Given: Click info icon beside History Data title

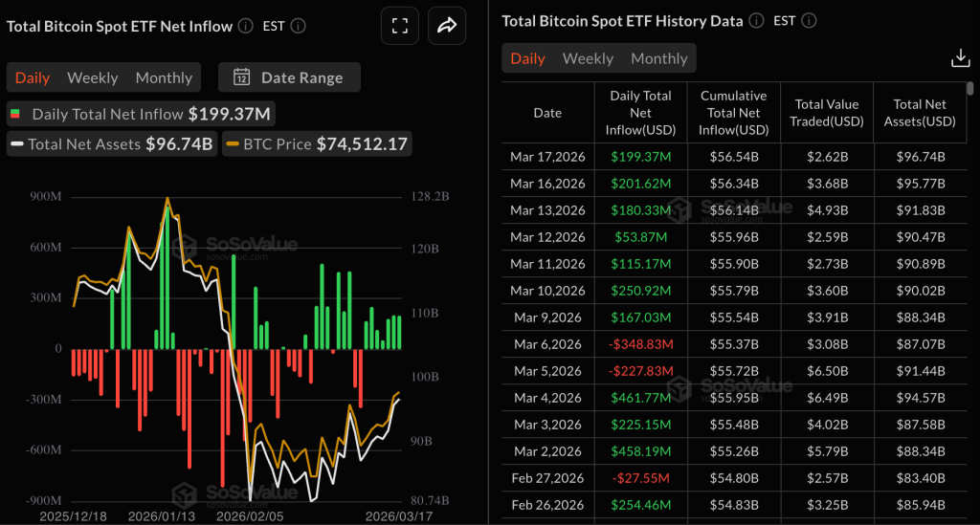Looking at the screenshot, I should pyautogui.click(x=756, y=20).
